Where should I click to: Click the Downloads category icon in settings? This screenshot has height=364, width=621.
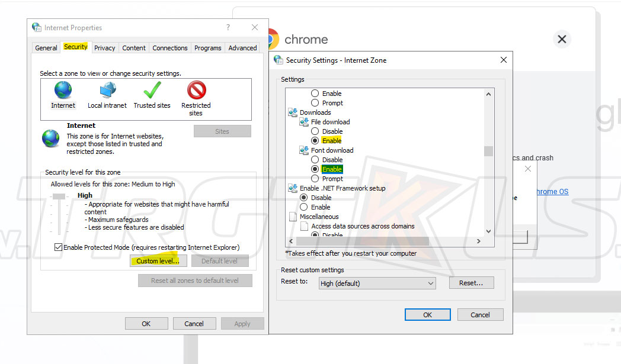pyautogui.click(x=293, y=112)
